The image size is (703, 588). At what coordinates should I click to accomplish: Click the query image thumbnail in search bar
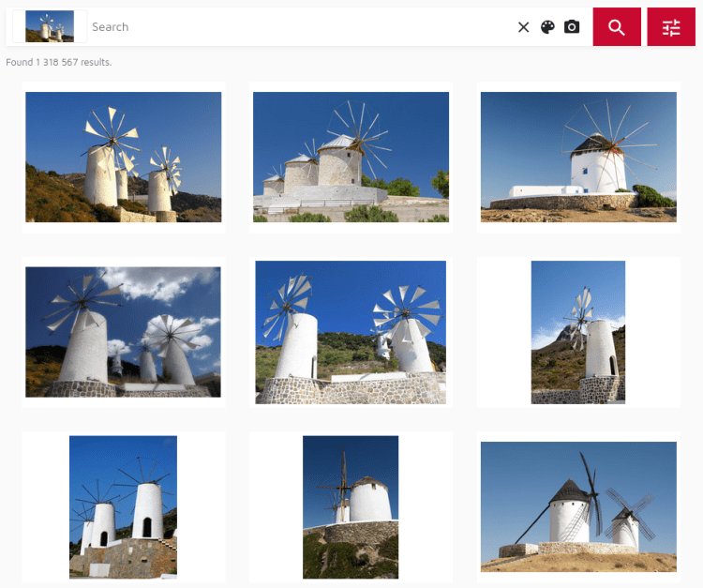pyautogui.click(x=50, y=27)
